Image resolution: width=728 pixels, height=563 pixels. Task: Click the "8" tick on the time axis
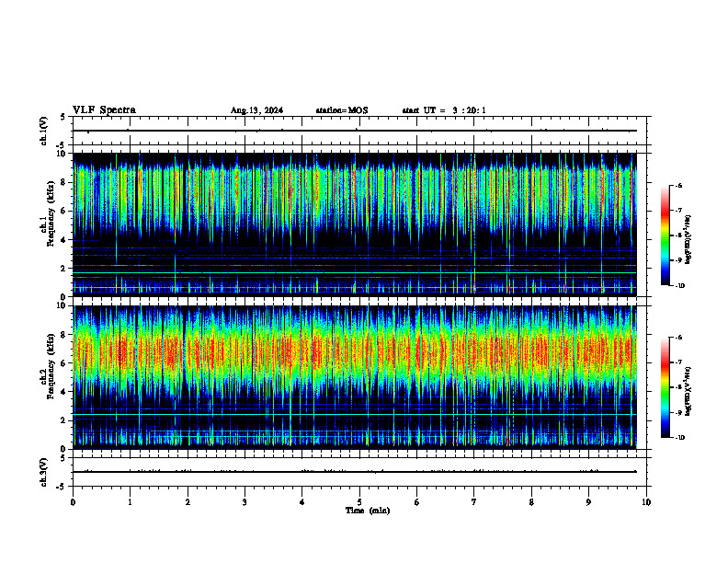coord(531,502)
